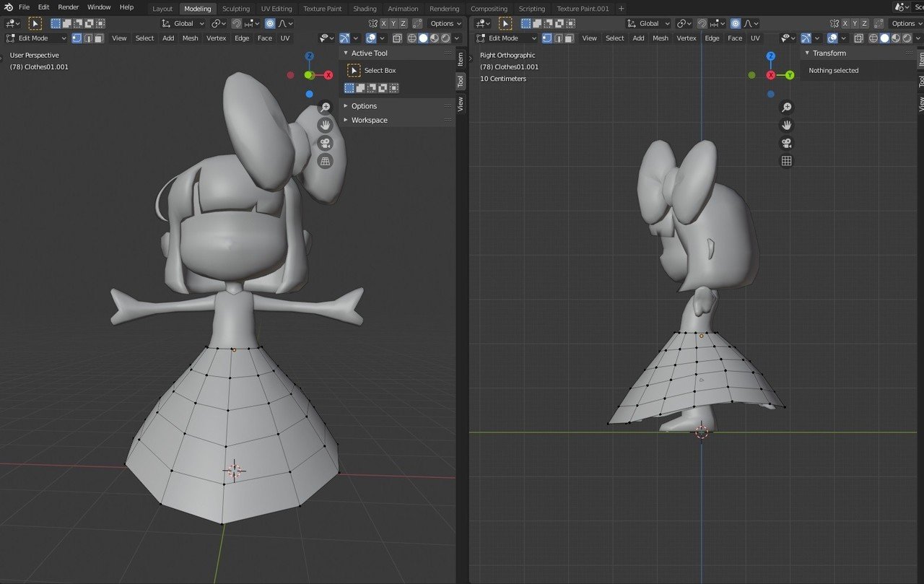The image size is (924, 584).
Task: Open left viewport editor type dropdown
Action: 12,24
